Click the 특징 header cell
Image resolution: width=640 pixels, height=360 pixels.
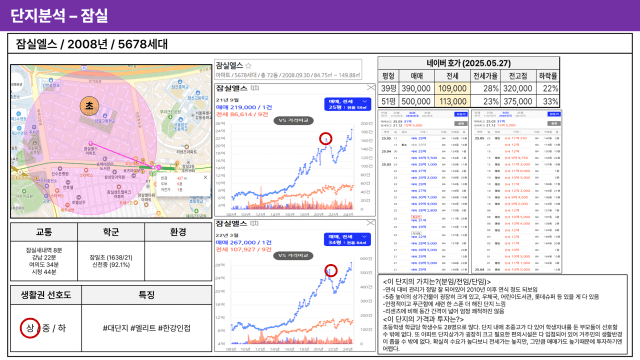pos(147,295)
